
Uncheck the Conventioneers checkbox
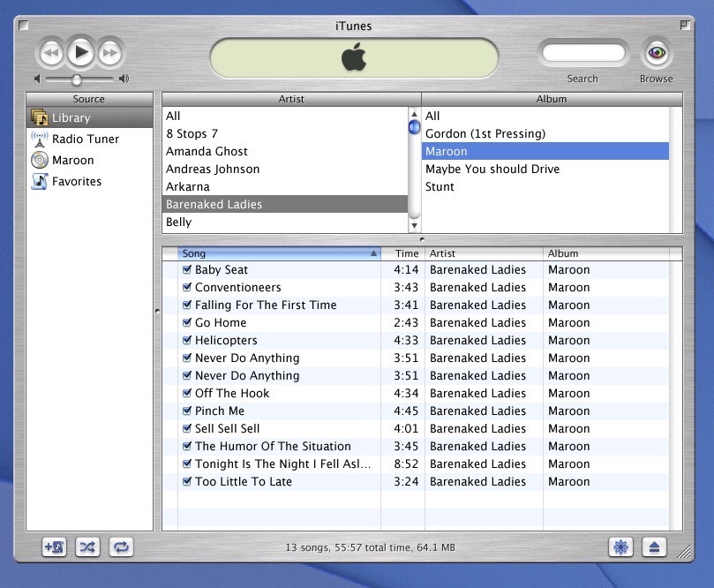(187, 287)
